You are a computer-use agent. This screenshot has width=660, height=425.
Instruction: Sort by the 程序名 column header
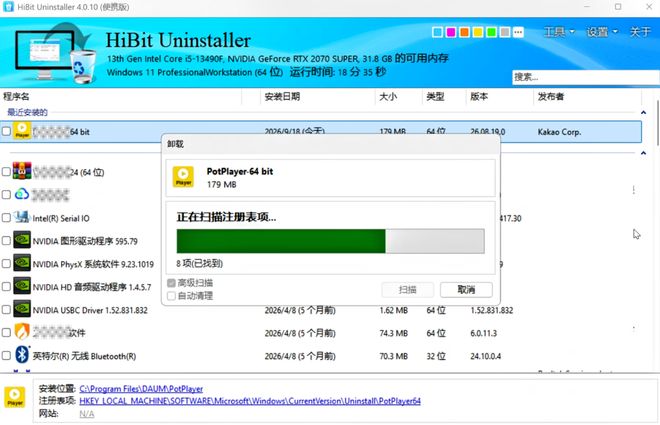(121, 96)
